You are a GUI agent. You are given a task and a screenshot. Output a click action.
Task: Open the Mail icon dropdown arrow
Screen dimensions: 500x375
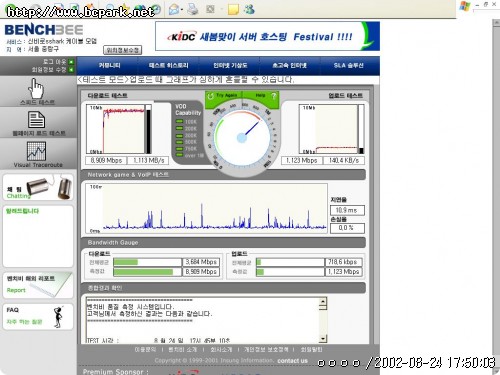coord(182,10)
